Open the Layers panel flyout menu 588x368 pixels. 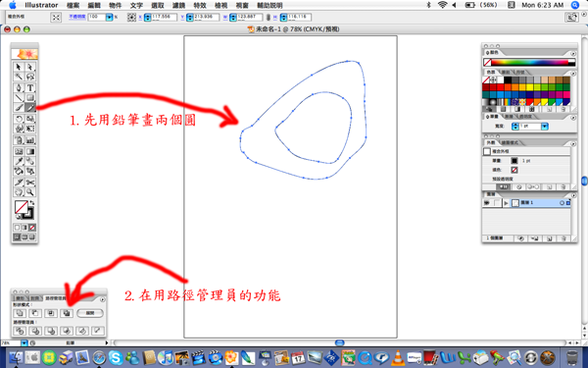pos(573,195)
